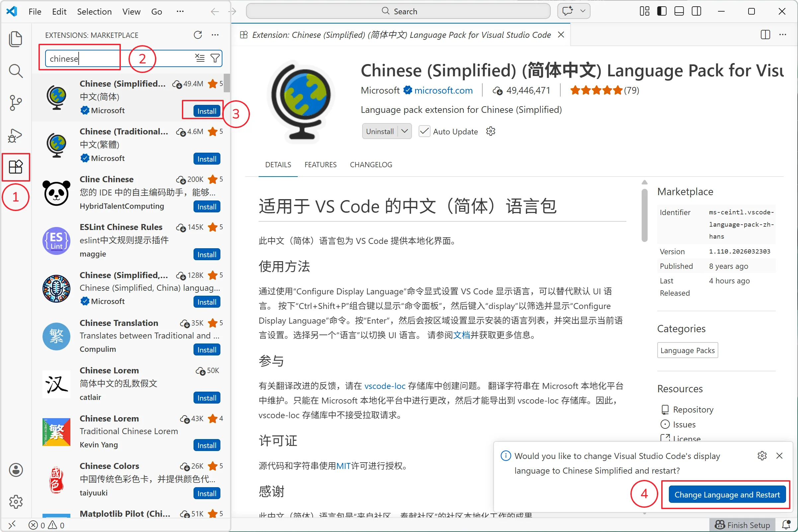Open the File menu
Image resolution: width=798 pixels, height=532 pixels.
(x=35, y=12)
